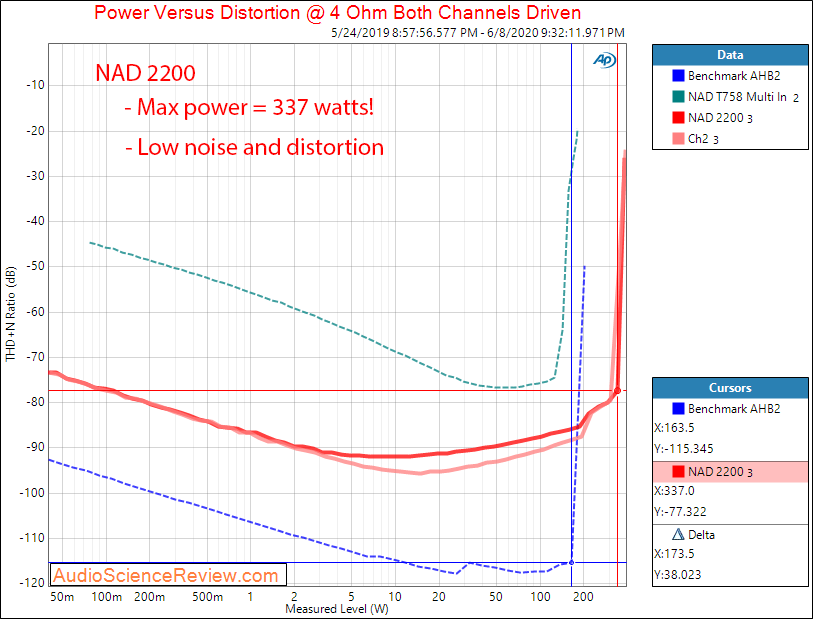
Task: Click the AP logo in the graph corner
Action: [604, 60]
